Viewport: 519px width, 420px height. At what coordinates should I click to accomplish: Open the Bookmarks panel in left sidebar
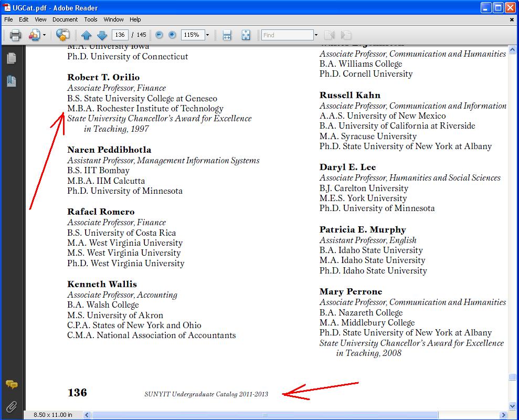(x=11, y=81)
